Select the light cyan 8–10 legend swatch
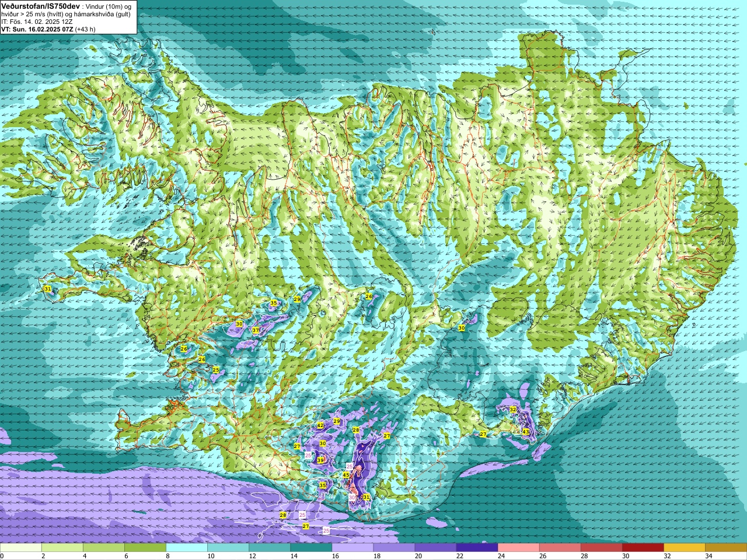The height and width of the screenshot is (560, 747). (187, 548)
